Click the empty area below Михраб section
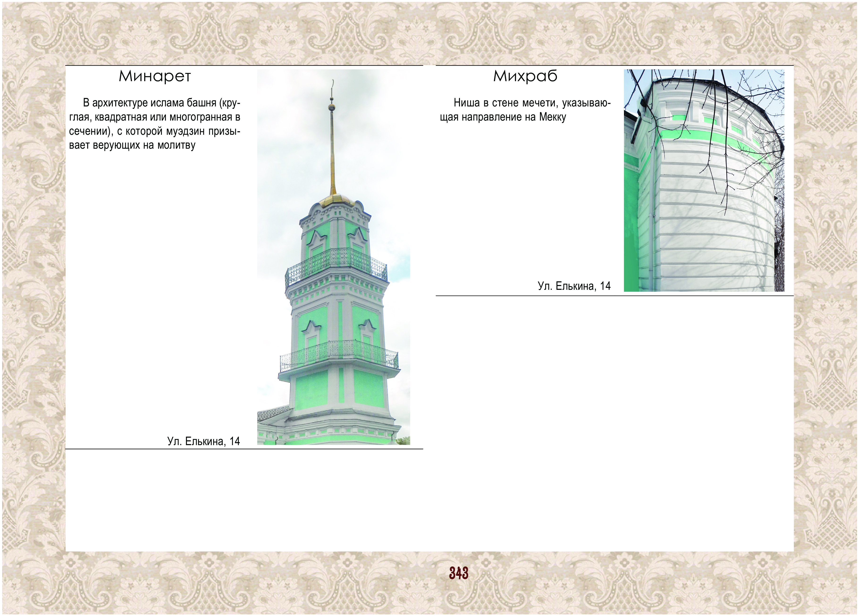The width and height of the screenshot is (859, 616). coord(614,417)
